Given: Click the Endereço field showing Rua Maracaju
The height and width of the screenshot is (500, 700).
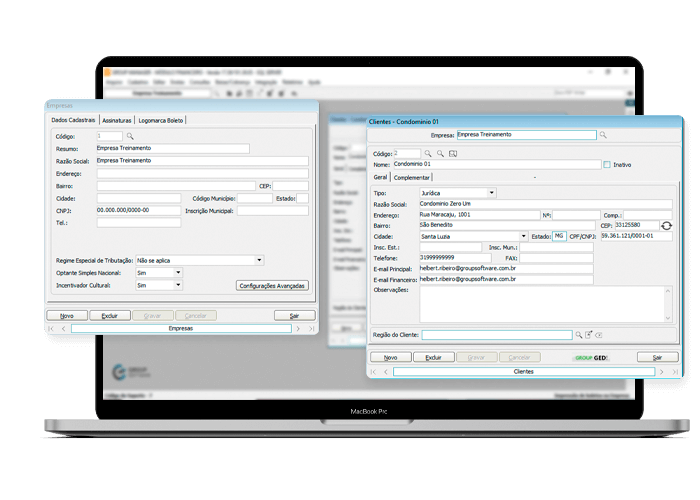Looking at the screenshot, I should pos(479,215).
